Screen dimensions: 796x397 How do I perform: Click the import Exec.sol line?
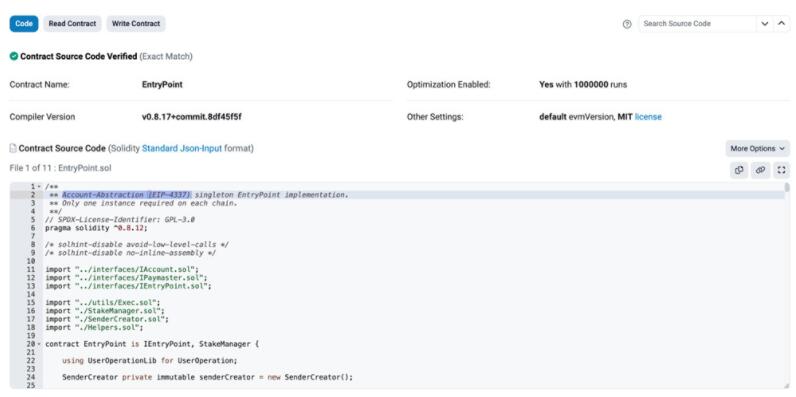coord(103,303)
